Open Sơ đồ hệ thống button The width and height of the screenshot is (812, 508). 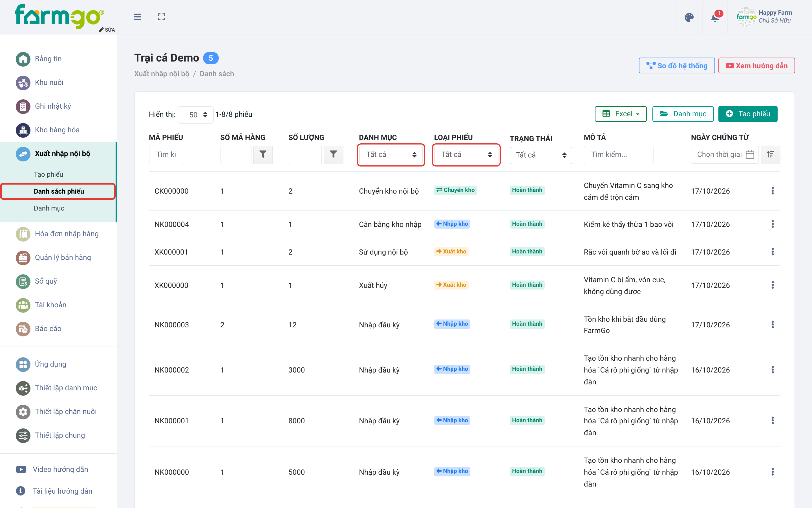point(676,65)
